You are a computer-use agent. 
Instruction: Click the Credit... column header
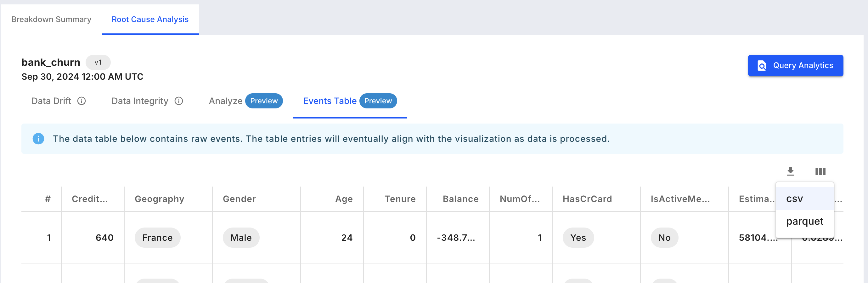pos(90,199)
